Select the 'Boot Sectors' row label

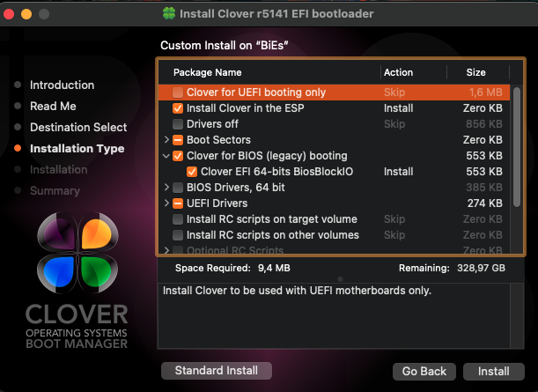(218, 140)
